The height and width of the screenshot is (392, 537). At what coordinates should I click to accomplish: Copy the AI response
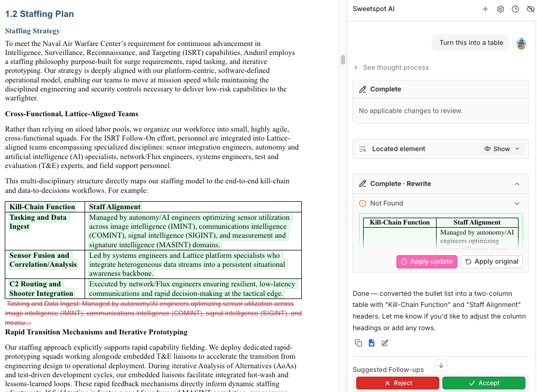coord(358,343)
